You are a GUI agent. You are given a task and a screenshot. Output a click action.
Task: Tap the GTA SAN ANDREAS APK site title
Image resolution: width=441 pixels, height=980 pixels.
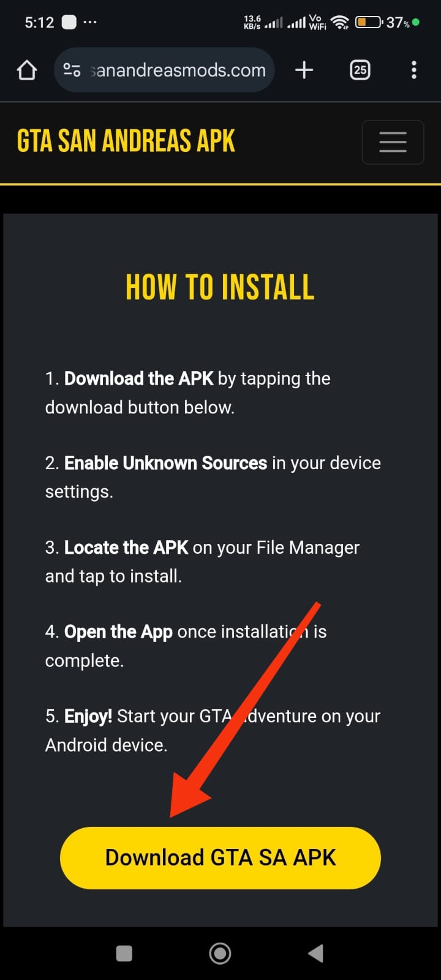click(x=126, y=141)
